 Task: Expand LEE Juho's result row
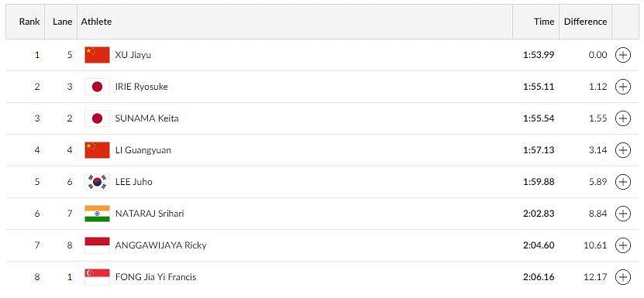pos(622,182)
